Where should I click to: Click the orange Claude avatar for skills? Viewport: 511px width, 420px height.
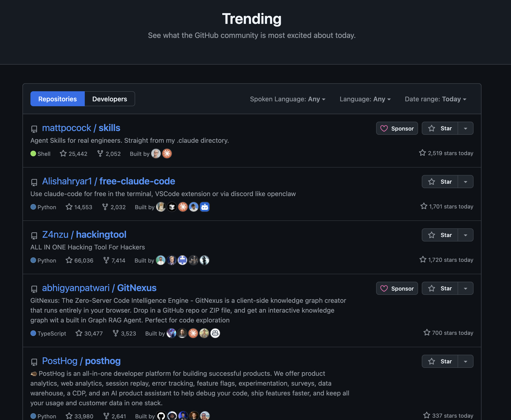(167, 154)
